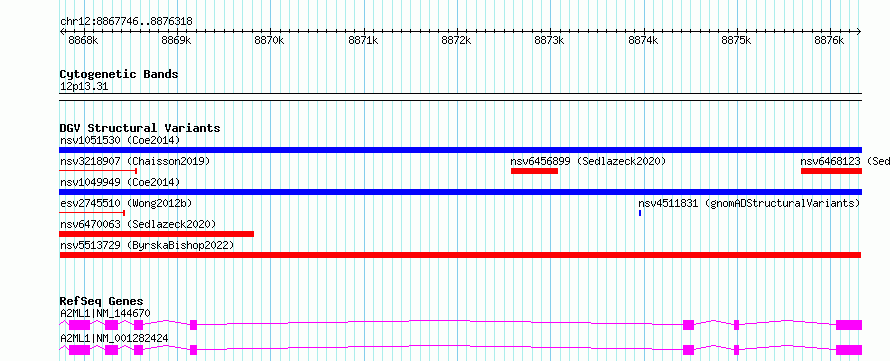Click the NM_144670 exon just before 8875k
Viewport: 890px width, 361px height.
click(x=736, y=325)
